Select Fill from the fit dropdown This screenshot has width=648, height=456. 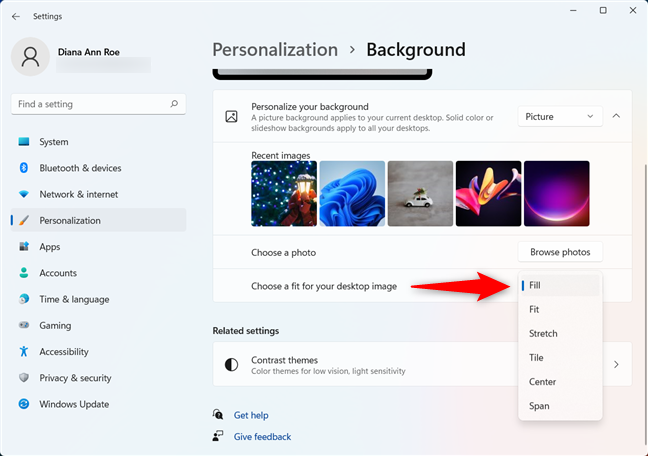[560, 285]
